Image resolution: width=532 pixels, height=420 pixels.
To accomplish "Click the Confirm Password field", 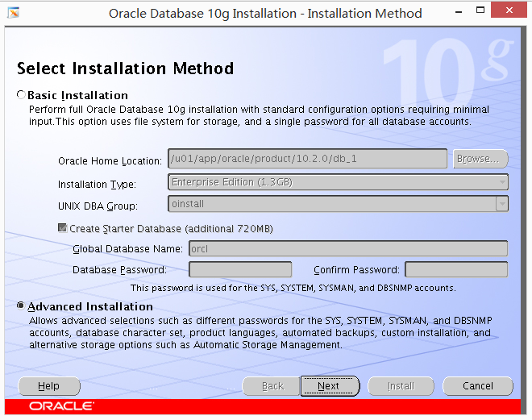I will click(456, 269).
